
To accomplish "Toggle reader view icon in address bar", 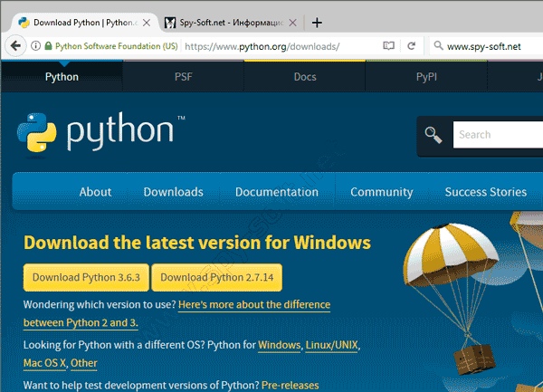I will pos(388,45).
